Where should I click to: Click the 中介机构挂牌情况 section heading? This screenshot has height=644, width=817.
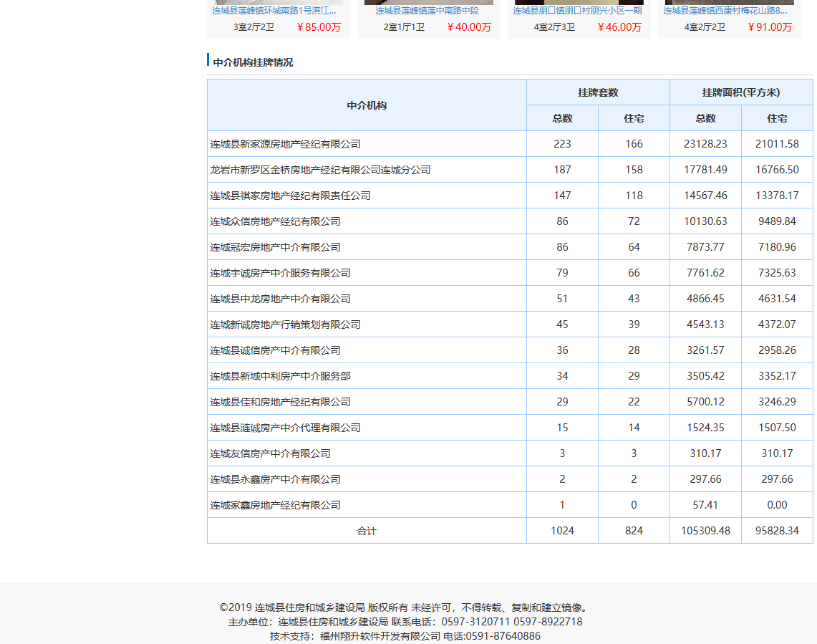coord(253,62)
